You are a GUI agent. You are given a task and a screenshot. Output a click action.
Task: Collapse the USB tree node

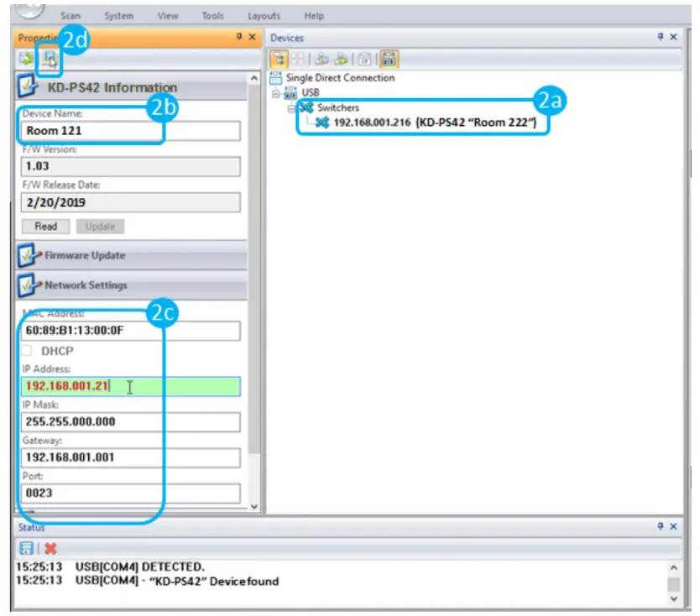point(276,94)
